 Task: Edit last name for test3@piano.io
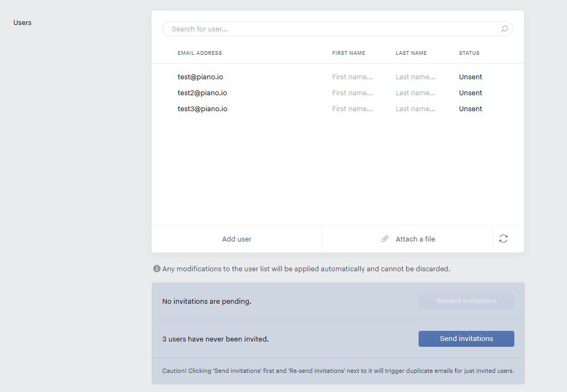click(415, 109)
